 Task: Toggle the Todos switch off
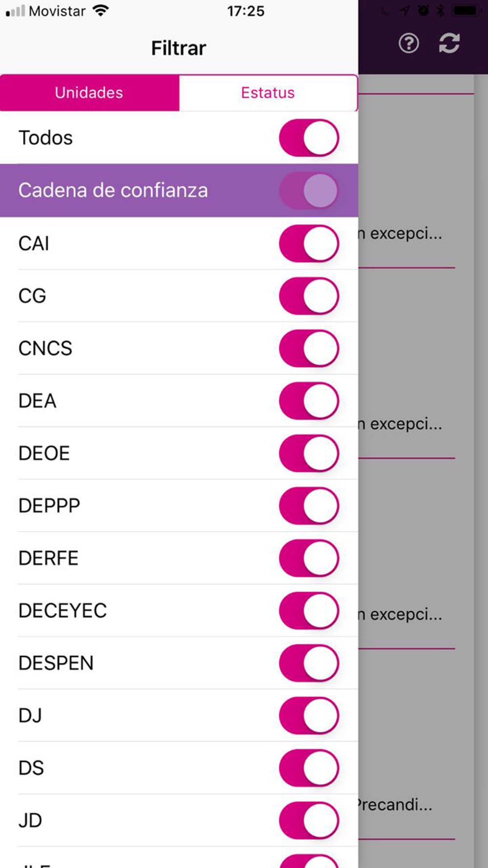[309, 138]
